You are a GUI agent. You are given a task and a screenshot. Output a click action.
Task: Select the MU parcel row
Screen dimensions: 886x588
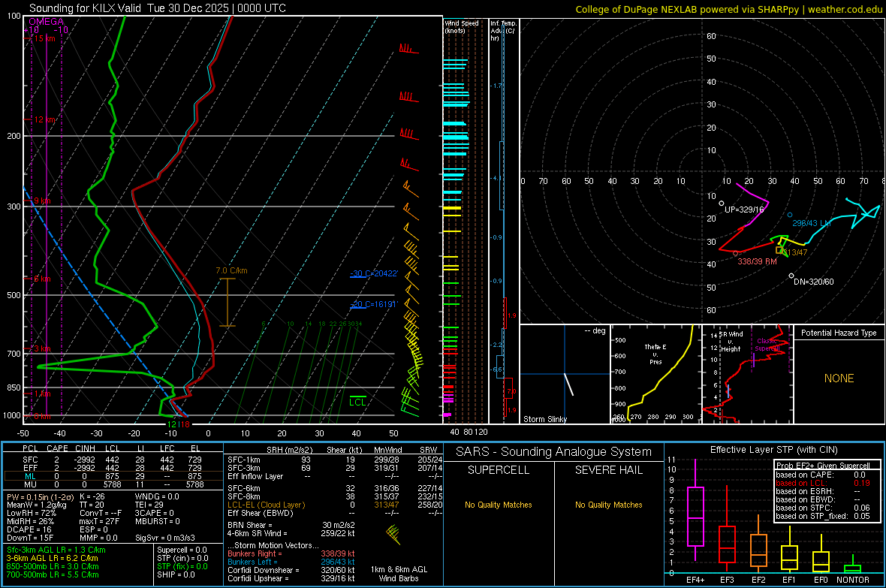112,484
